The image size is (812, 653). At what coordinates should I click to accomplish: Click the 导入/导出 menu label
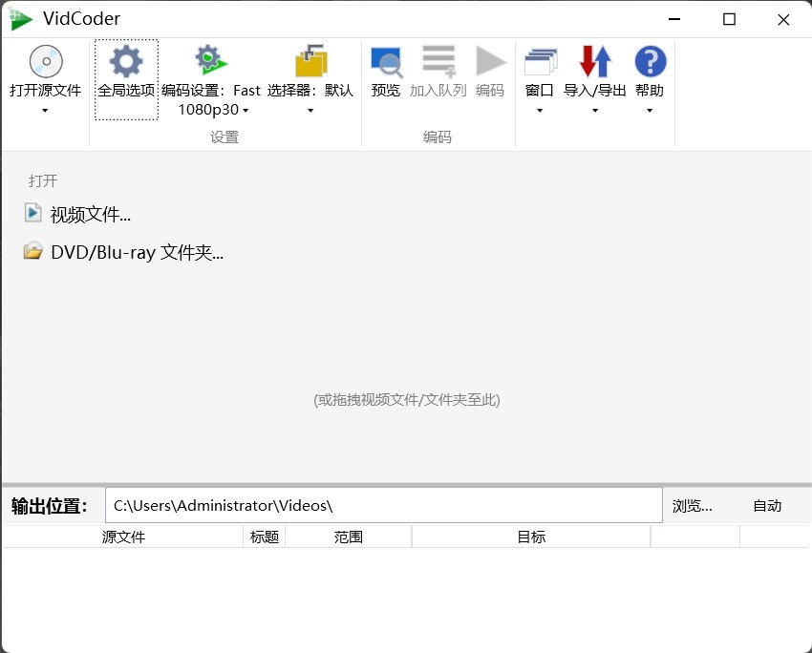(x=594, y=91)
